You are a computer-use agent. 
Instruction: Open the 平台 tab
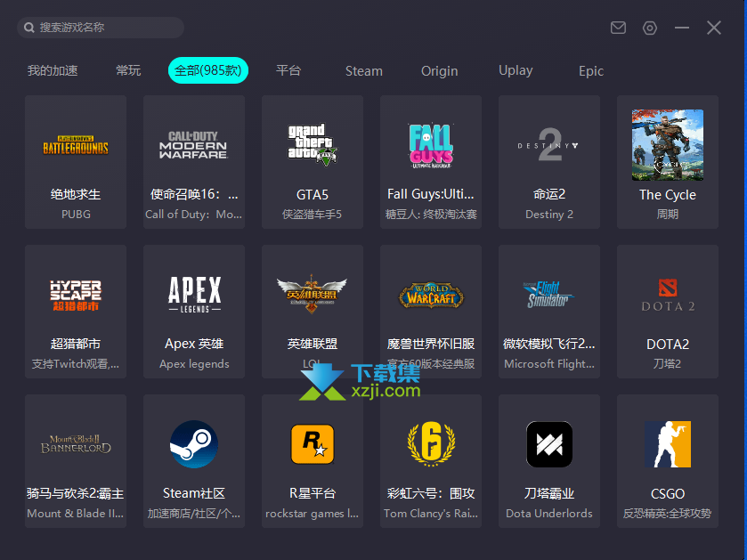tap(288, 70)
